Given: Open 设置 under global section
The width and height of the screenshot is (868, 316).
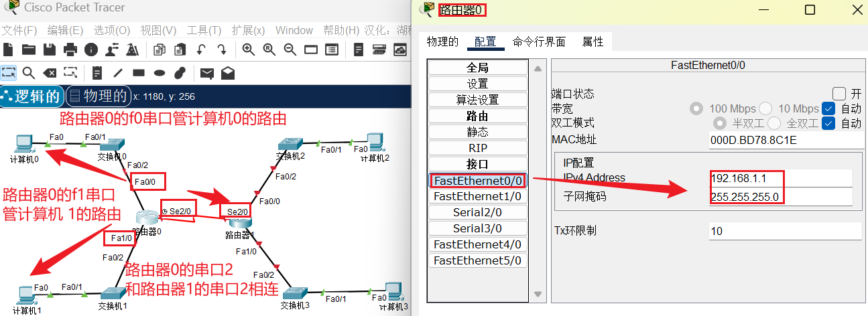Looking at the screenshot, I should click(478, 84).
